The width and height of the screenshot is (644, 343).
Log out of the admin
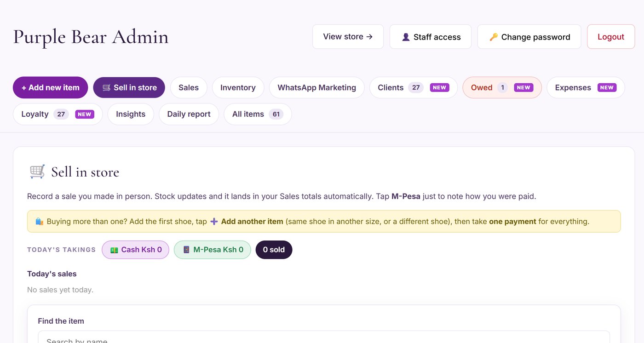coord(611,37)
